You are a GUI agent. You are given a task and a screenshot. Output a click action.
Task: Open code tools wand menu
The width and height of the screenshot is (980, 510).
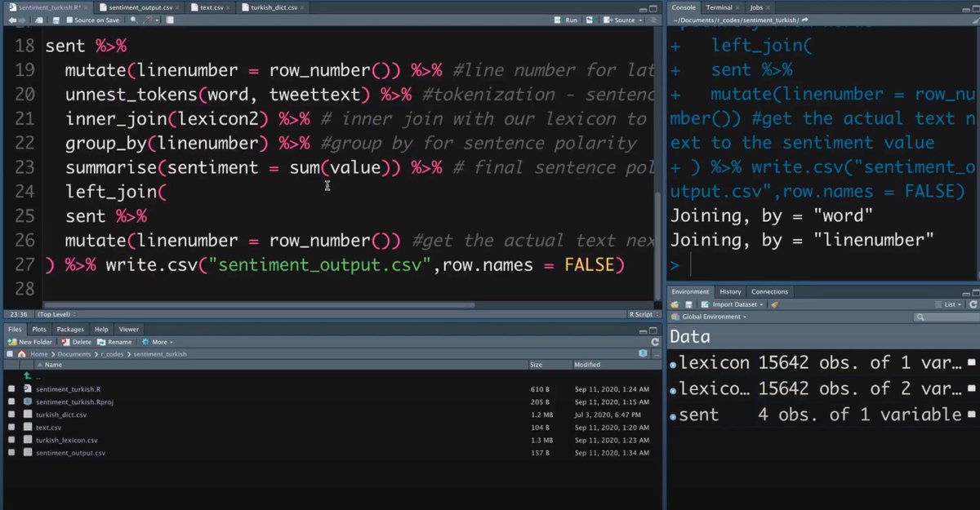[151, 20]
